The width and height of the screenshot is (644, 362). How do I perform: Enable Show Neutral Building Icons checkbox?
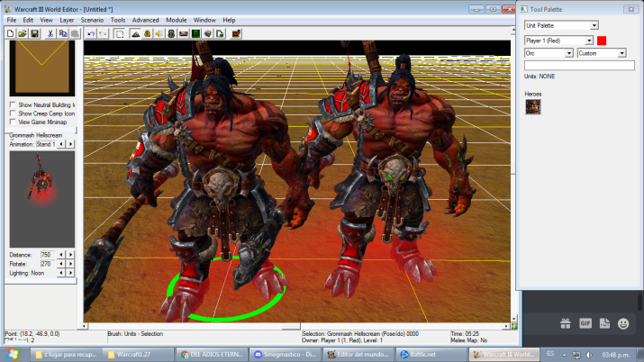pyautogui.click(x=13, y=104)
